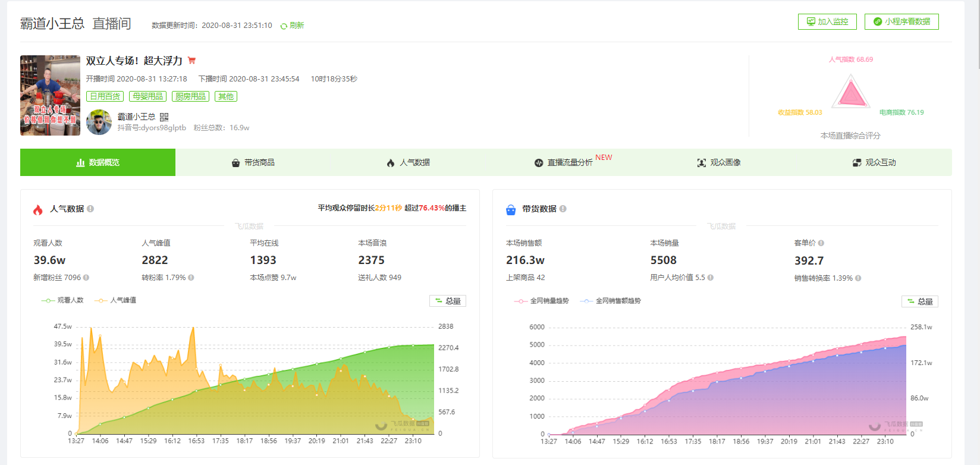Click the pink radar chart triangle
This screenshot has height=465, width=980.
click(x=851, y=94)
